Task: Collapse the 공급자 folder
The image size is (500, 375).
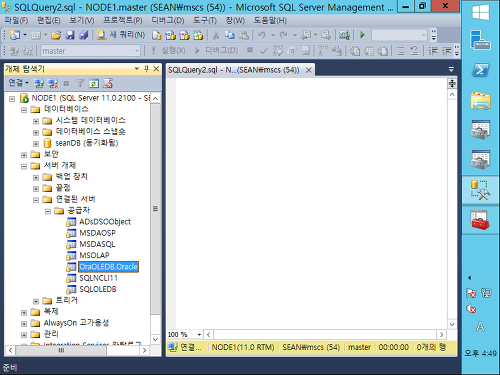Action: tap(48, 211)
